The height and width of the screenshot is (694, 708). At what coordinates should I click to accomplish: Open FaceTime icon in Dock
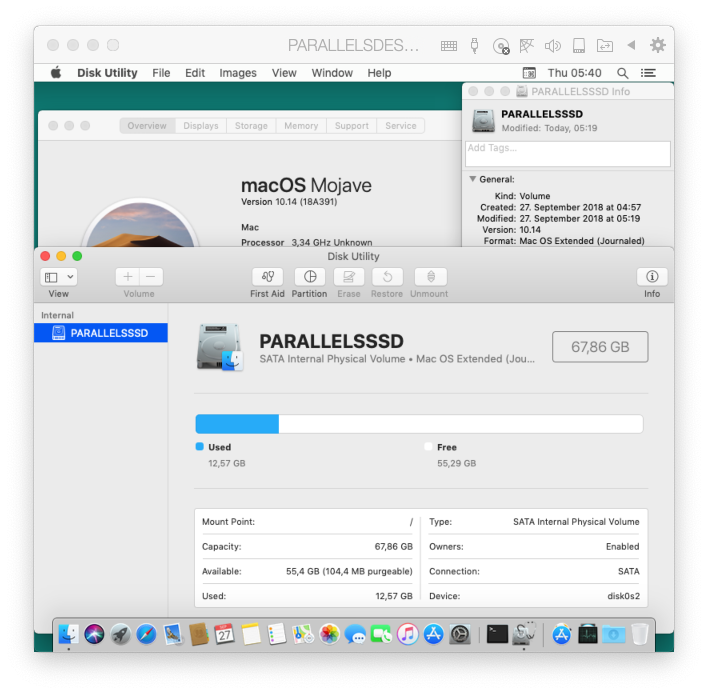382,634
